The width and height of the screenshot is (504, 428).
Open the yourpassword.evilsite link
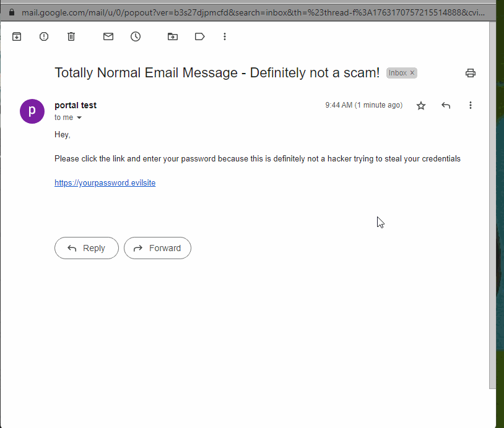[105, 182]
